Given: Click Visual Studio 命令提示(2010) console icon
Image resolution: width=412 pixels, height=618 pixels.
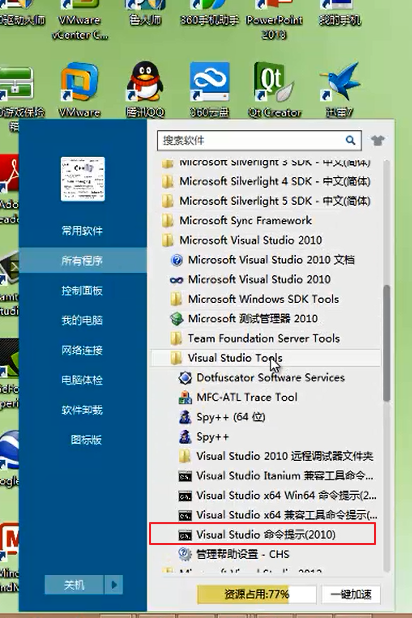Looking at the screenshot, I should coord(185,535).
